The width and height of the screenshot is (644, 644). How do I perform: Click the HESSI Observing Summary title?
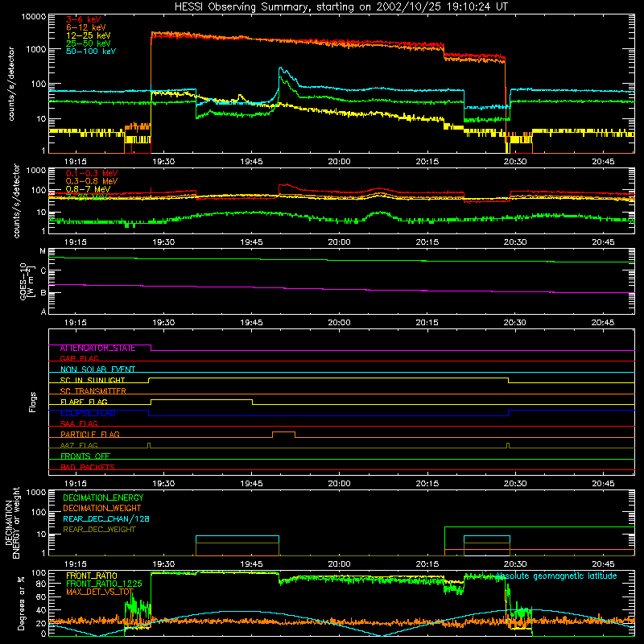point(341,7)
